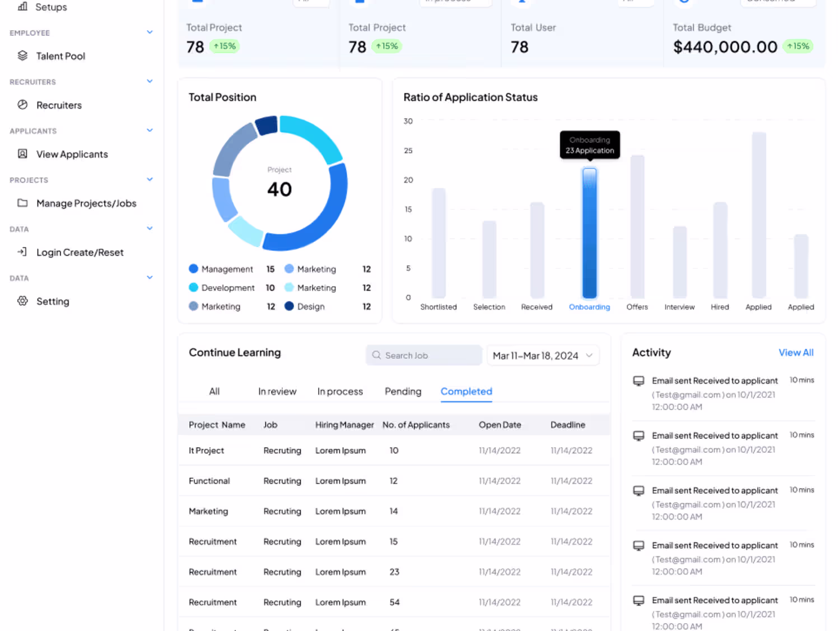Click the Login Create/Reset arrow icon
This screenshot has width=840, height=631.
22,252
